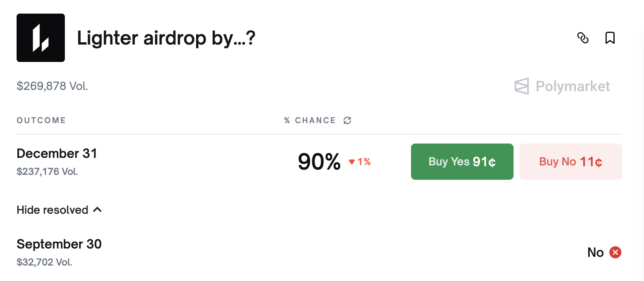Image resolution: width=644 pixels, height=281 pixels.
Task: Select the September 30 resolved outcome
Action: 59,244
